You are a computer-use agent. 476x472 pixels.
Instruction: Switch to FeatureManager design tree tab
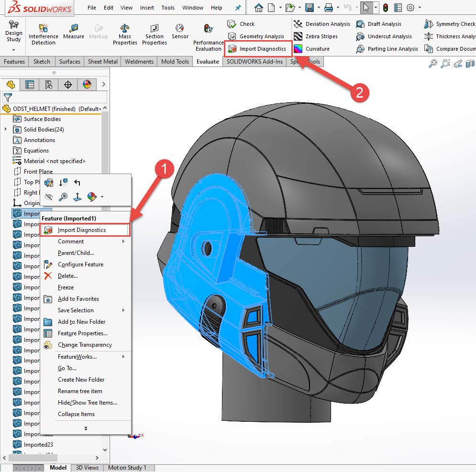coord(11,84)
